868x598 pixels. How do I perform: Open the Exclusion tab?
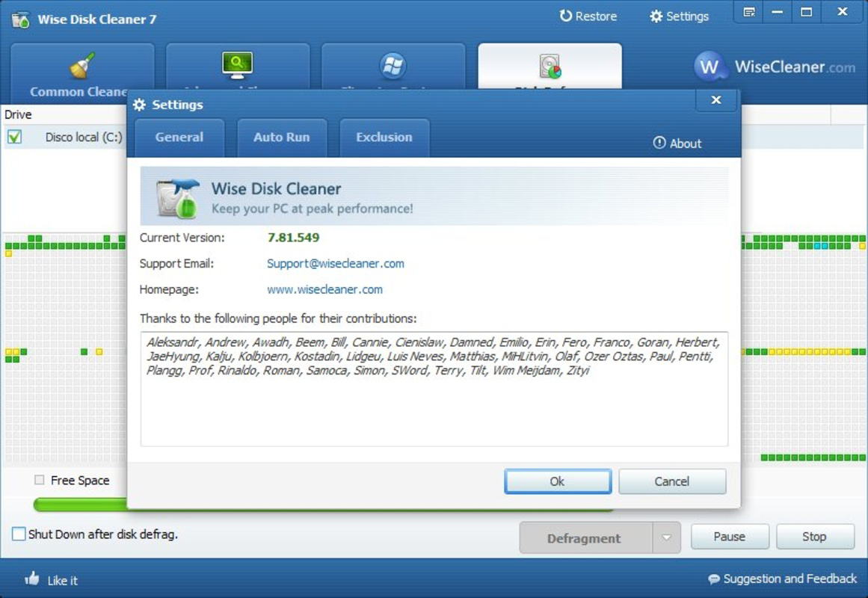point(384,138)
